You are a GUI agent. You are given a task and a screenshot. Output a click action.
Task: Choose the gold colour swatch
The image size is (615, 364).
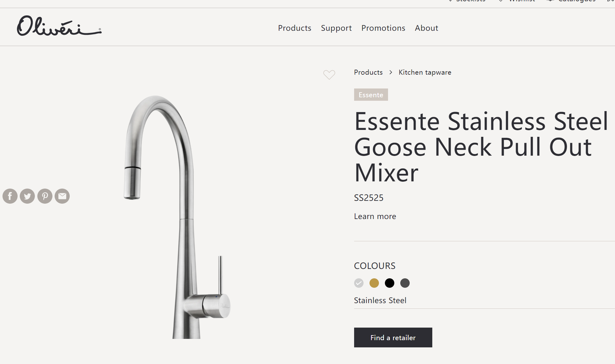[x=374, y=283]
